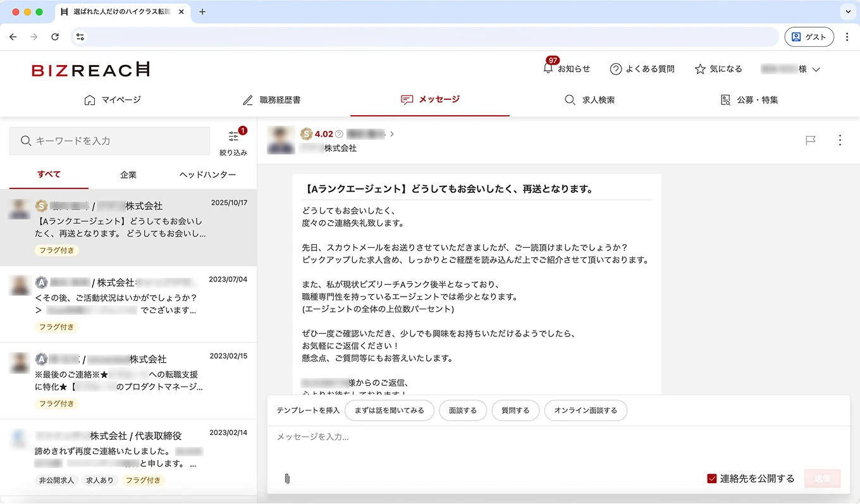The width and height of the screenshot is (860, 504).
Task: Click the message input field
Action: 443,436
